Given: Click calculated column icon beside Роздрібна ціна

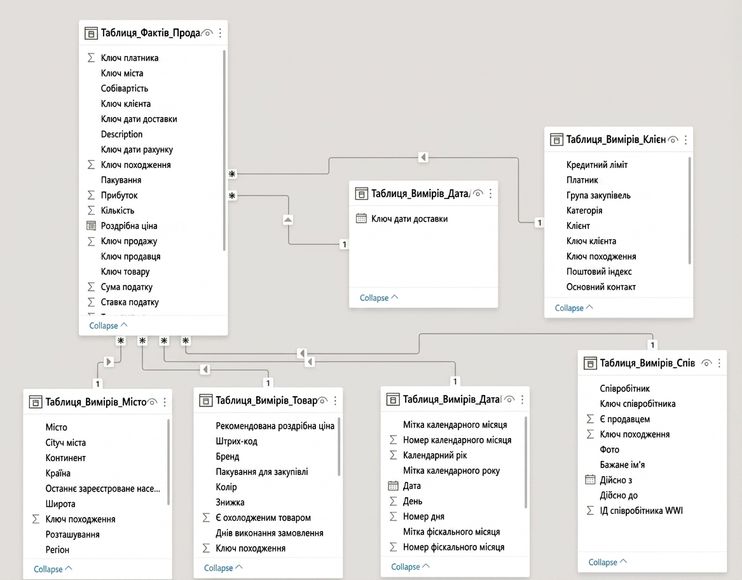Looking at the screenshot, I should pyautogui.click(x=91, y=226).
